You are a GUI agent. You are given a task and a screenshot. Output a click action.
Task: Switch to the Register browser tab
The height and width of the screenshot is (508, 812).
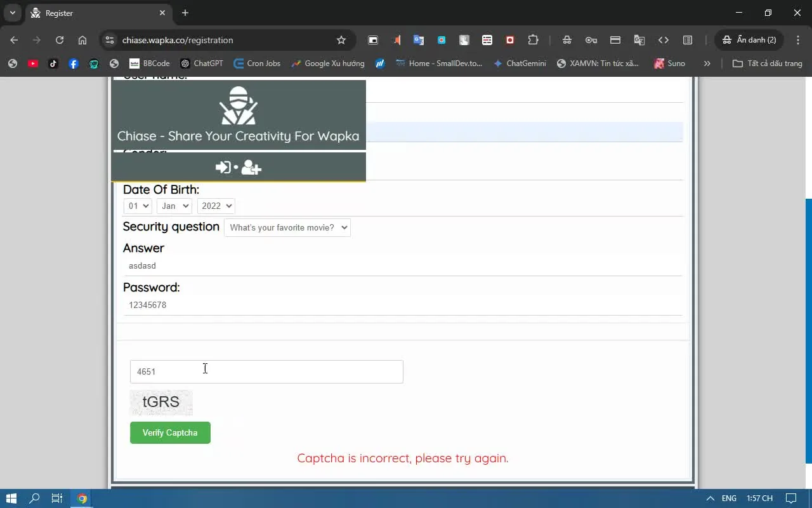click(x=95, y=13)
